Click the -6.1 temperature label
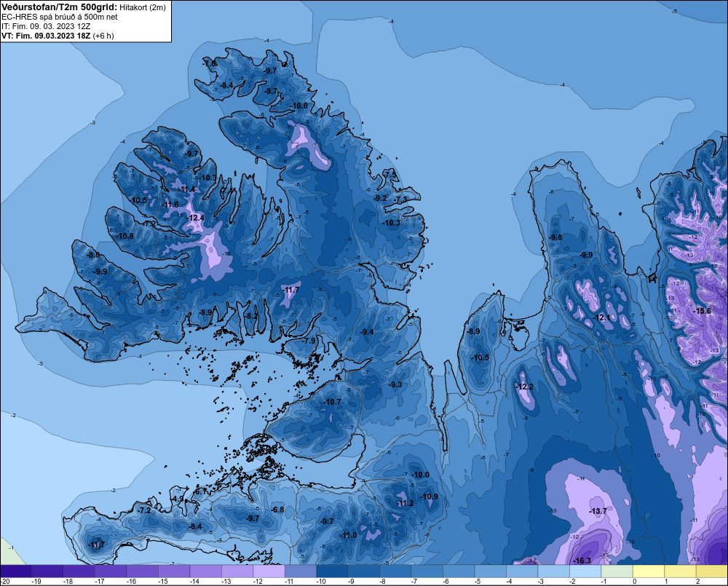The width and height of the screenshot is (728, 586). tap(200, 491)
